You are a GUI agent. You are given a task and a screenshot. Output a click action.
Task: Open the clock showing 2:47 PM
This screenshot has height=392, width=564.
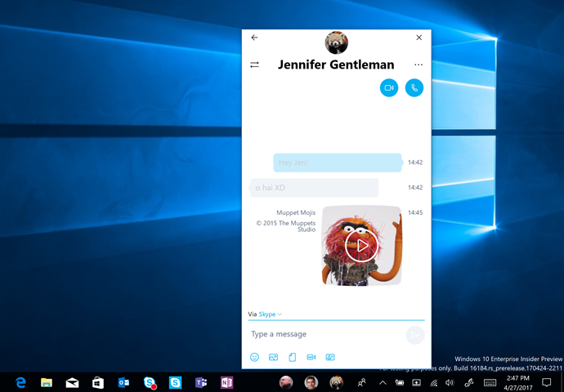(x=518, y=383)
